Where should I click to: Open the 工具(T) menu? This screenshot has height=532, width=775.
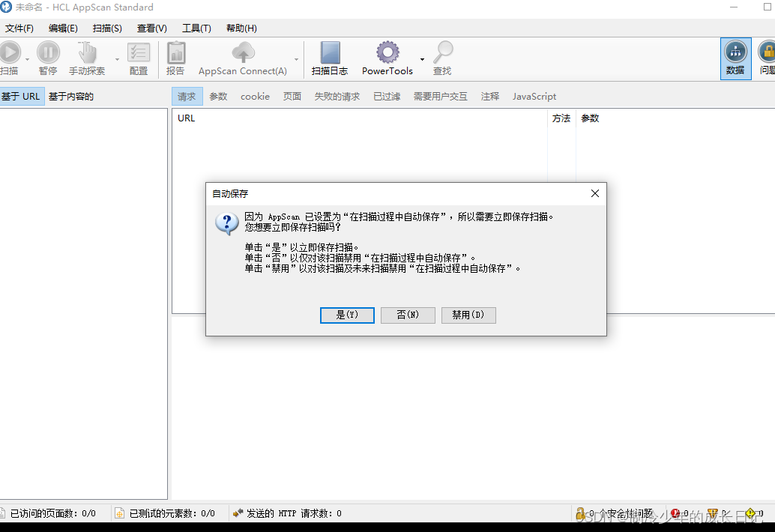coord(196,28)
